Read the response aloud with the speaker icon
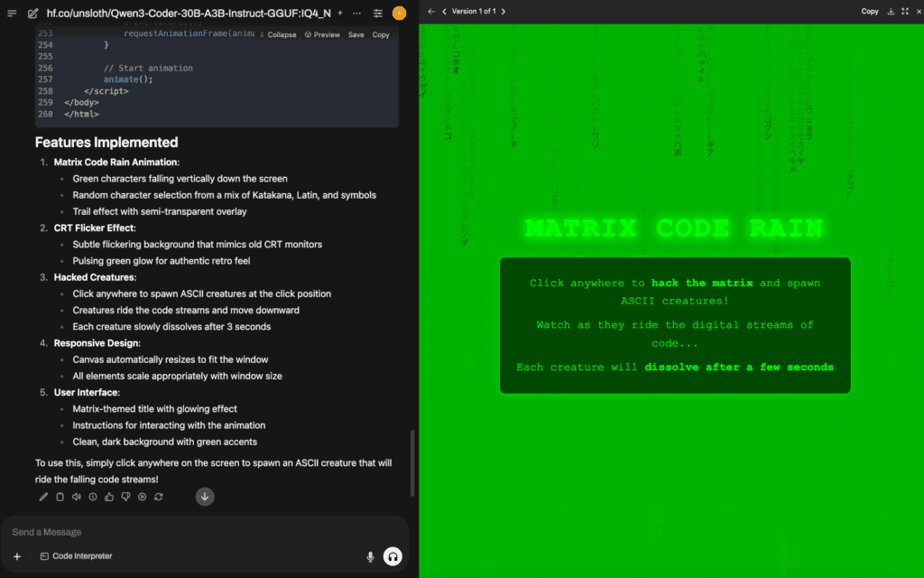 (x=77, y=497)
